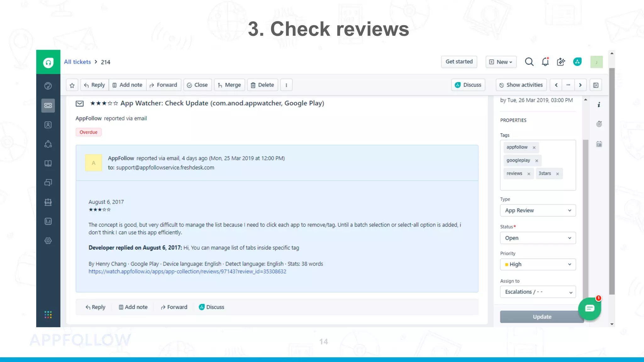Click the more actions vertical dots
This screenshot has height=362, width=644.
(286, 85)
